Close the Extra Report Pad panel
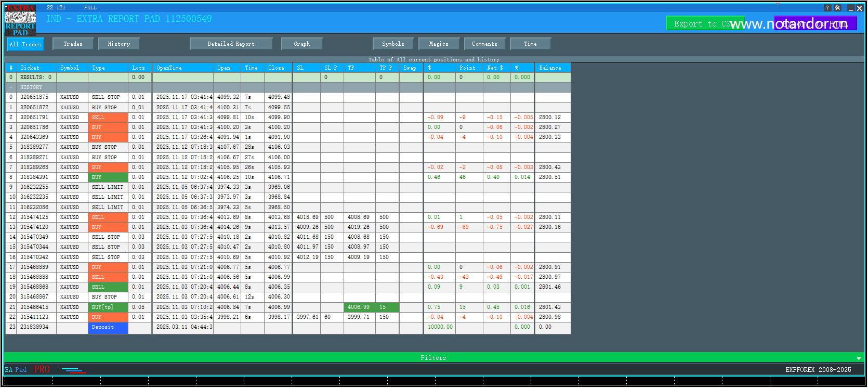868x388 pixels. tap(859, 8)
